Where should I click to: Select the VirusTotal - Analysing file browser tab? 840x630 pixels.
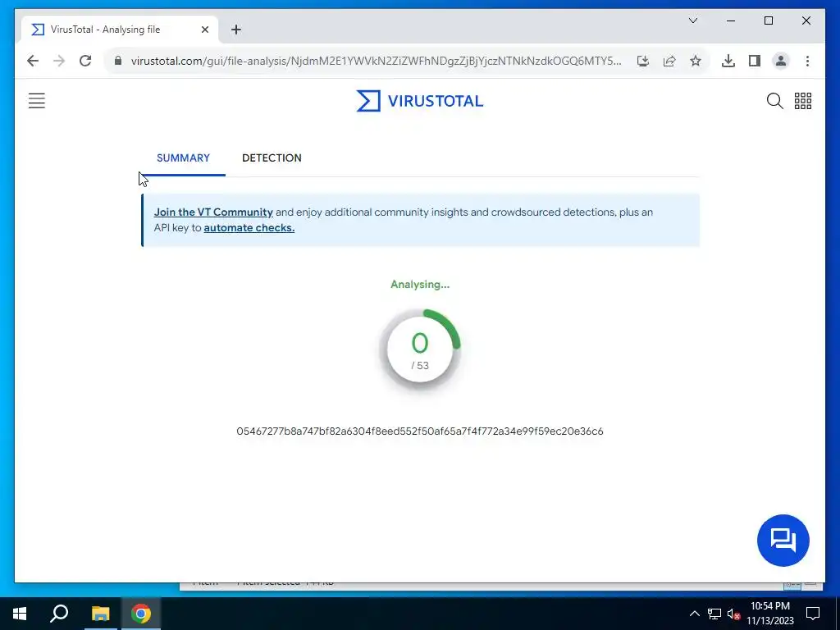[120, 30]
